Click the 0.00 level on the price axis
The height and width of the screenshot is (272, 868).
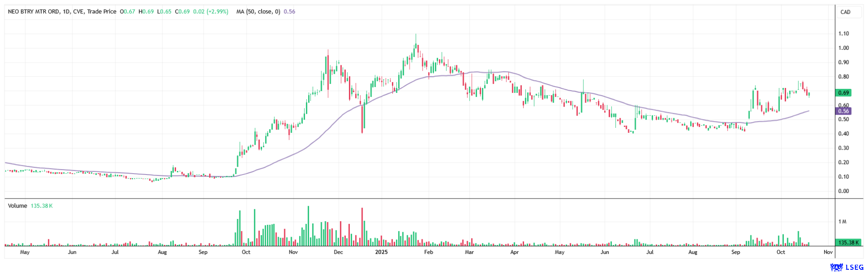843,191
